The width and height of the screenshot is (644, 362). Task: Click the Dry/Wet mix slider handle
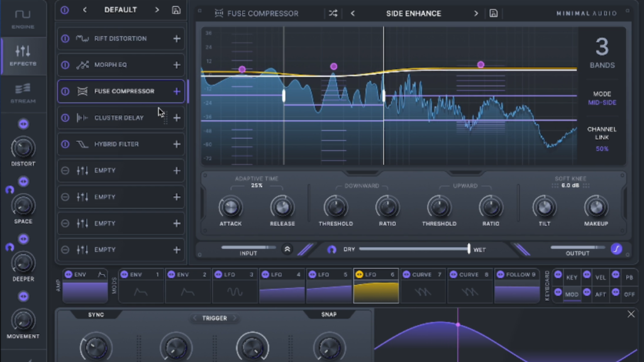[x=469, y=248]
